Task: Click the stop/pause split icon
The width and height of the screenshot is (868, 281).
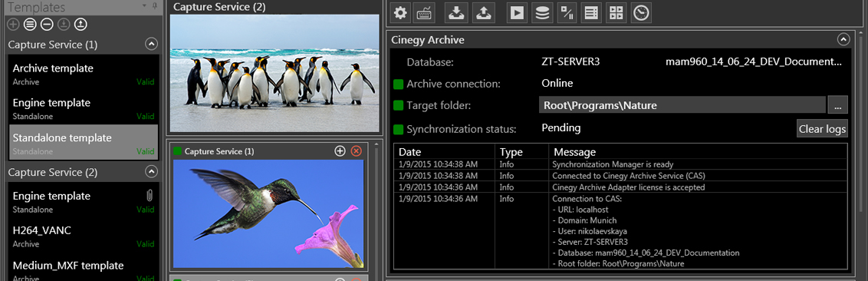Action: (x=567, y=13)
